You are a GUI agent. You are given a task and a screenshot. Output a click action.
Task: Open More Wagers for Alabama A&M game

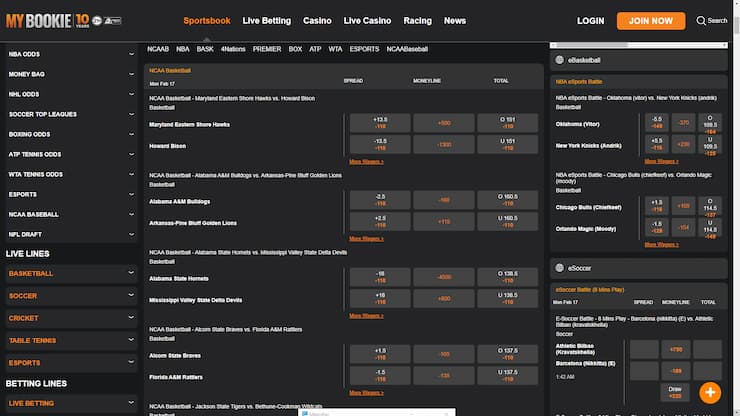366,238
